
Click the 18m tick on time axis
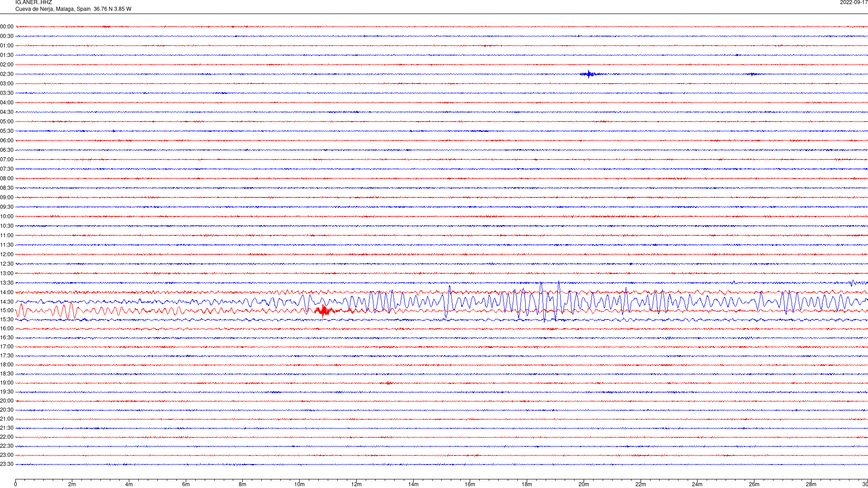tap(527, 484)
